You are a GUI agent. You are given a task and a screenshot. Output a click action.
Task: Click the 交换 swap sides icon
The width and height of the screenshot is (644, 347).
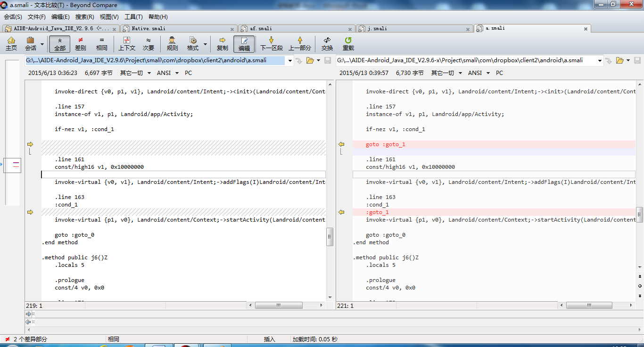[x=327, y=43]
